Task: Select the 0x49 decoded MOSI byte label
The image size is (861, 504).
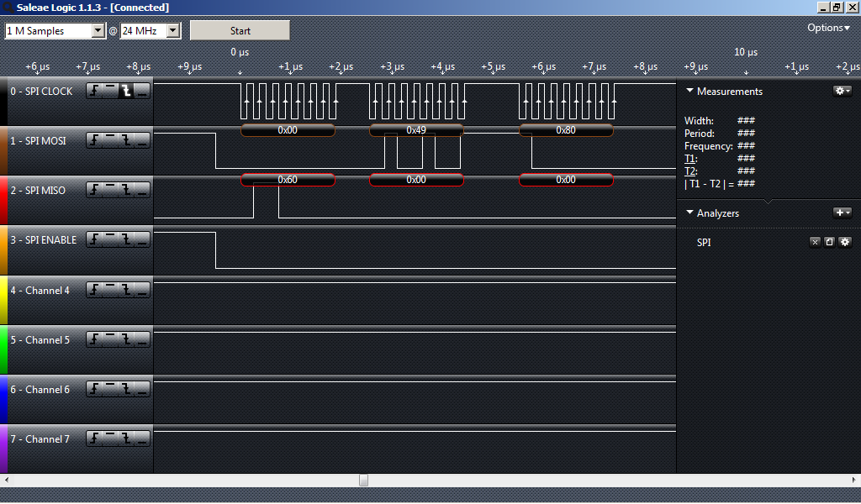Action: pyautogui.click(x=416, y=130)
